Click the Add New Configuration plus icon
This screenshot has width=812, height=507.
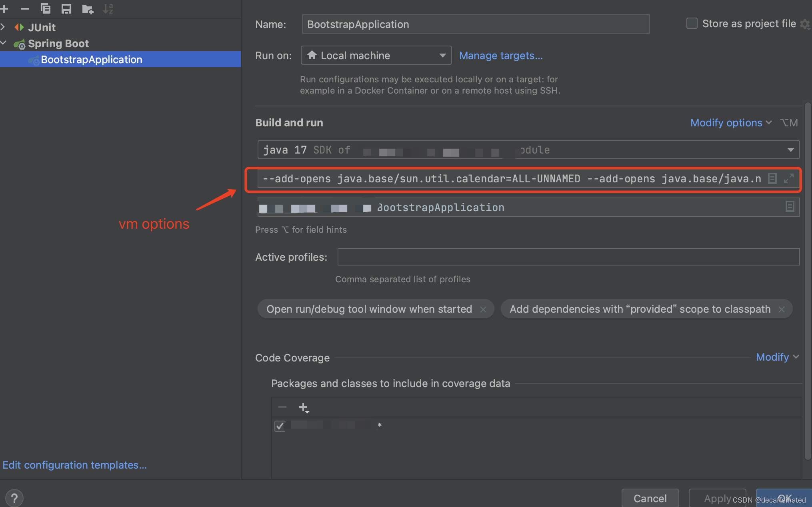coord(4,8)
